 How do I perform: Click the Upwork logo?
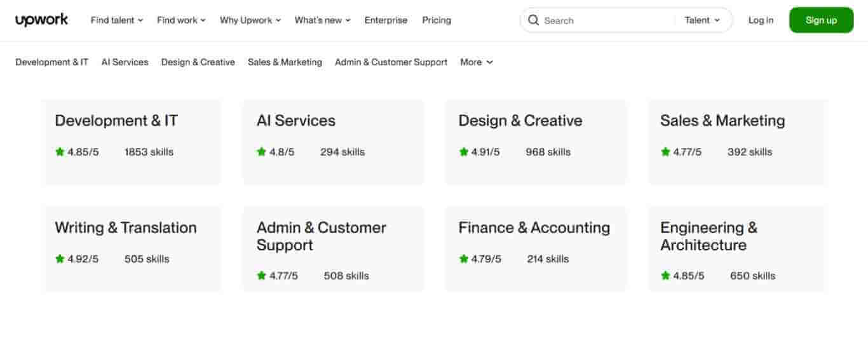pyautogui.click(x=41, y=20)
